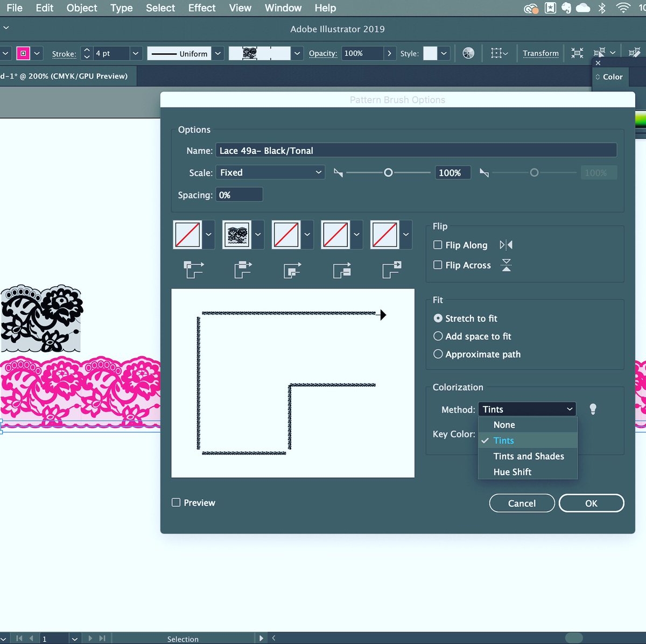Click the colorization tips lightbulb icon

(x=593, y=409)
